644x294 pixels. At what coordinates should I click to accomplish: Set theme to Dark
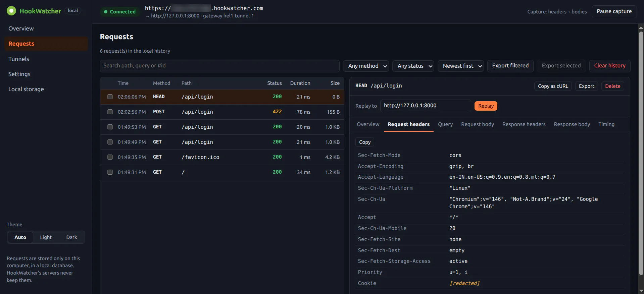(71, 237)
